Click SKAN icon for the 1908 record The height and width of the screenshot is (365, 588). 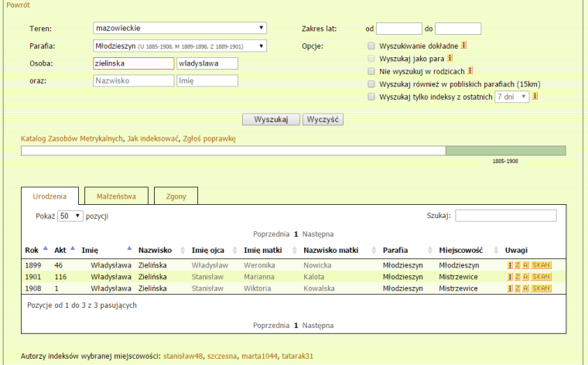542,288
